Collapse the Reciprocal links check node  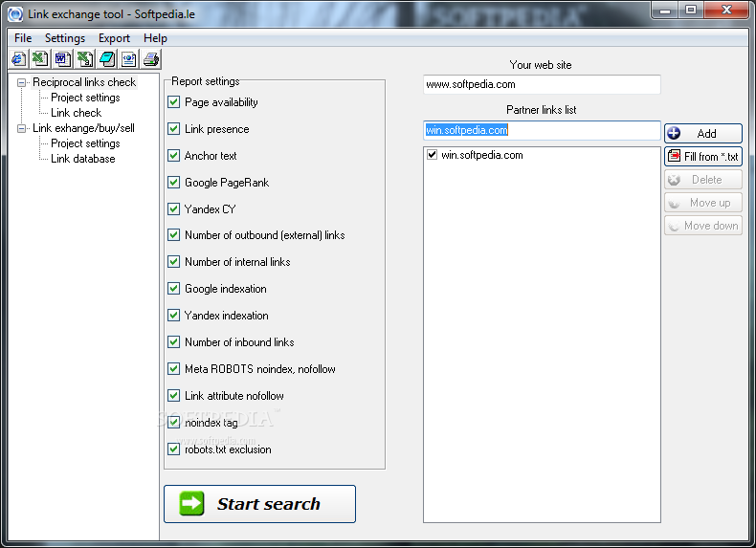click(22, 83)
